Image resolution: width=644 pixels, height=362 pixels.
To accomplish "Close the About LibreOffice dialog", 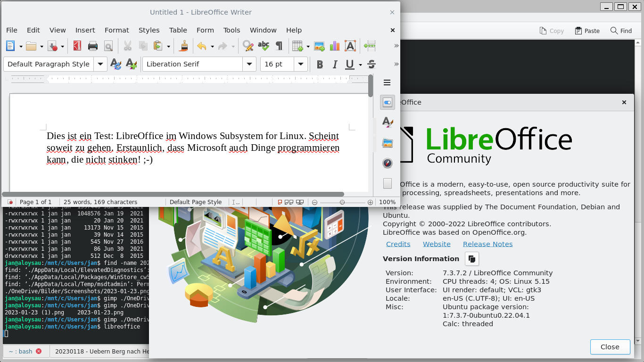I will coord(610,347).
